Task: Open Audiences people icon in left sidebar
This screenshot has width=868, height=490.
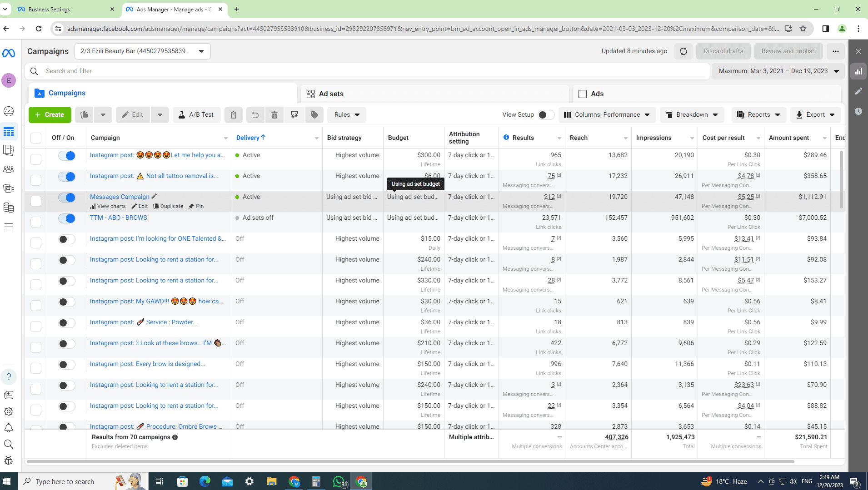Action: (9, 169)
